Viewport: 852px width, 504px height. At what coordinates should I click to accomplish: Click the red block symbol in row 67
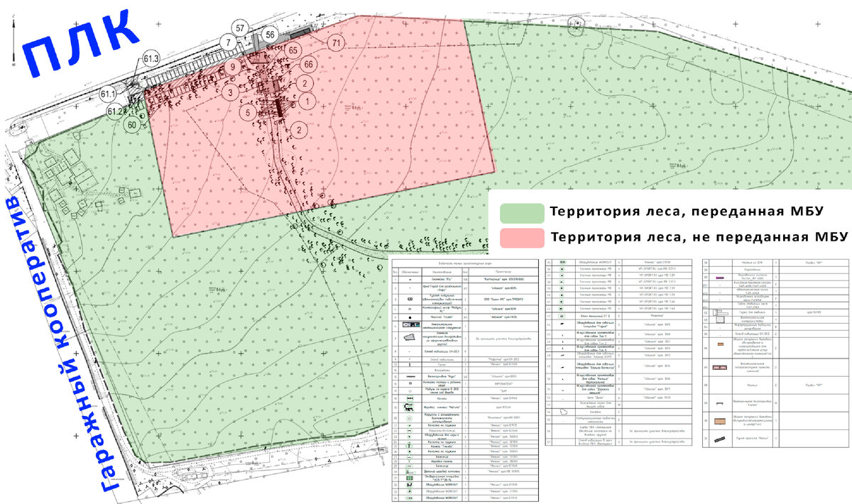tap(719, 367)
